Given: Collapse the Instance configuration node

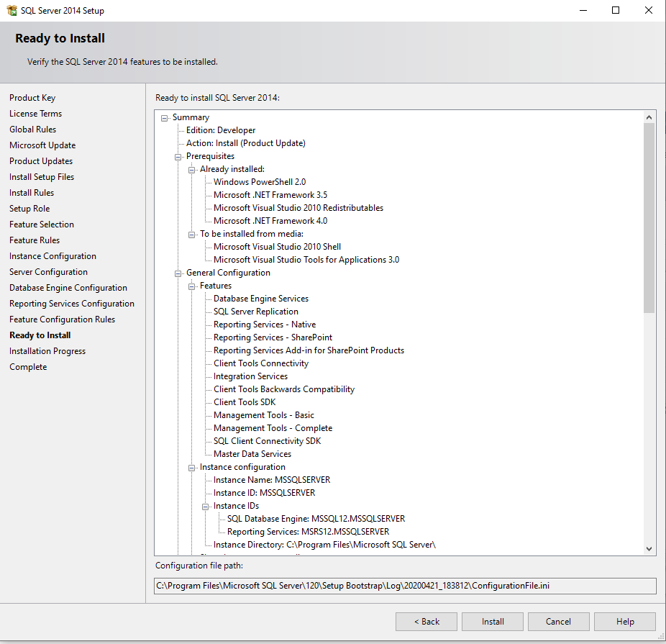Looking at the screenshot, I should 191,468.
